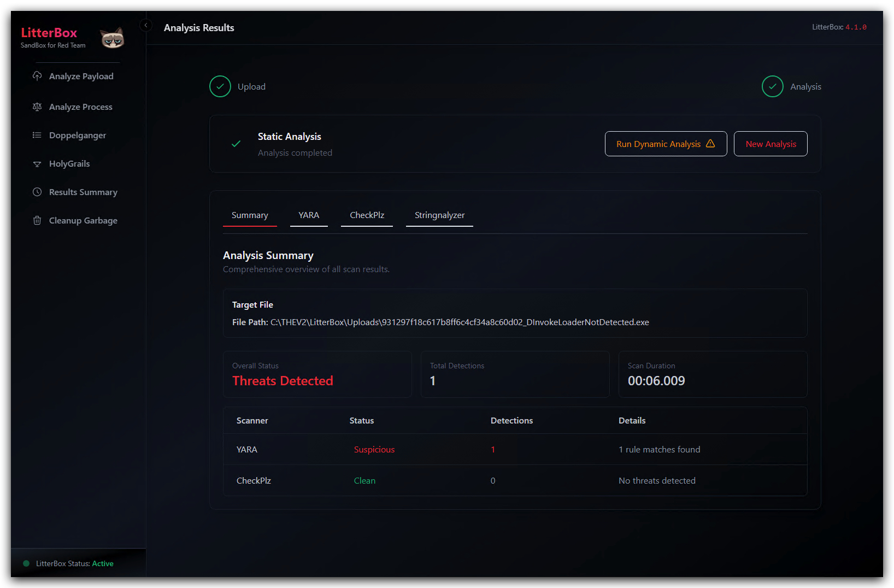The image size is (894, 588).
Task: Select the Stringnalyzer tab
Action: tap(439, 215)
